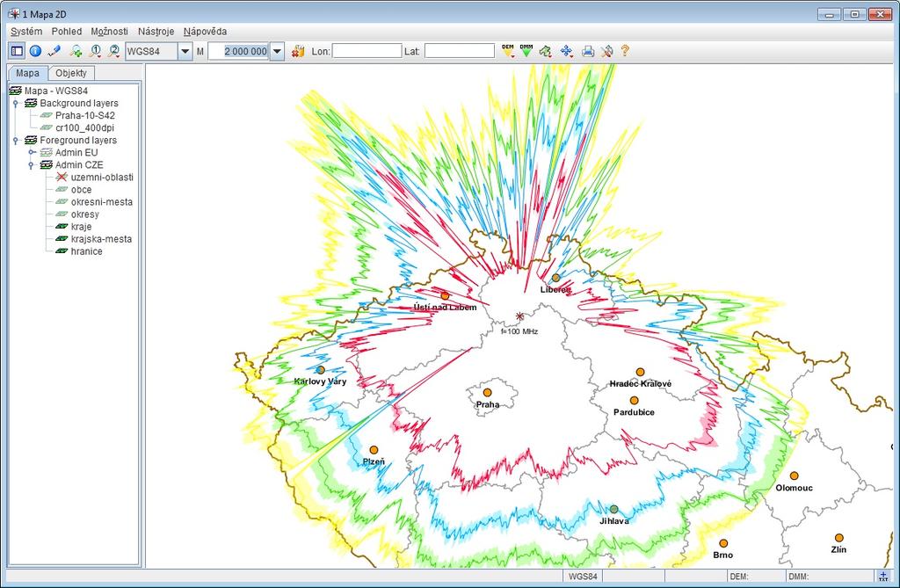
Task: Collapse the Admin CZE tree node
Action: (x=32, y=165)
